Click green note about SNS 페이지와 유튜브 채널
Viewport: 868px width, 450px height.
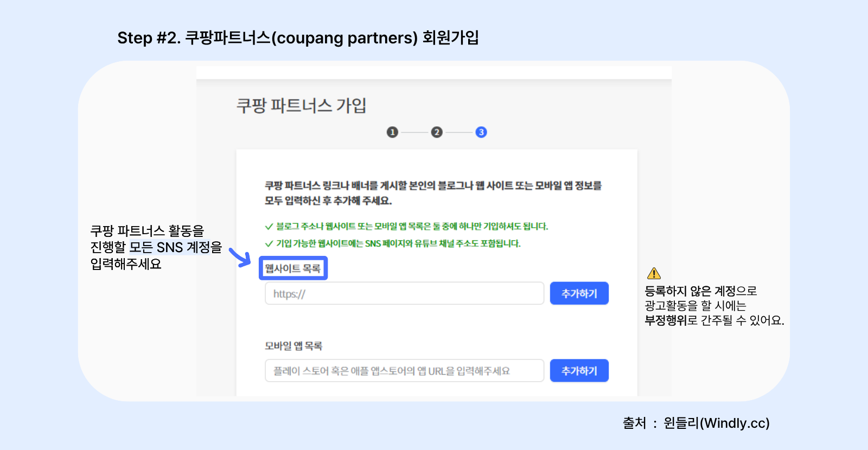coord(393,243)
